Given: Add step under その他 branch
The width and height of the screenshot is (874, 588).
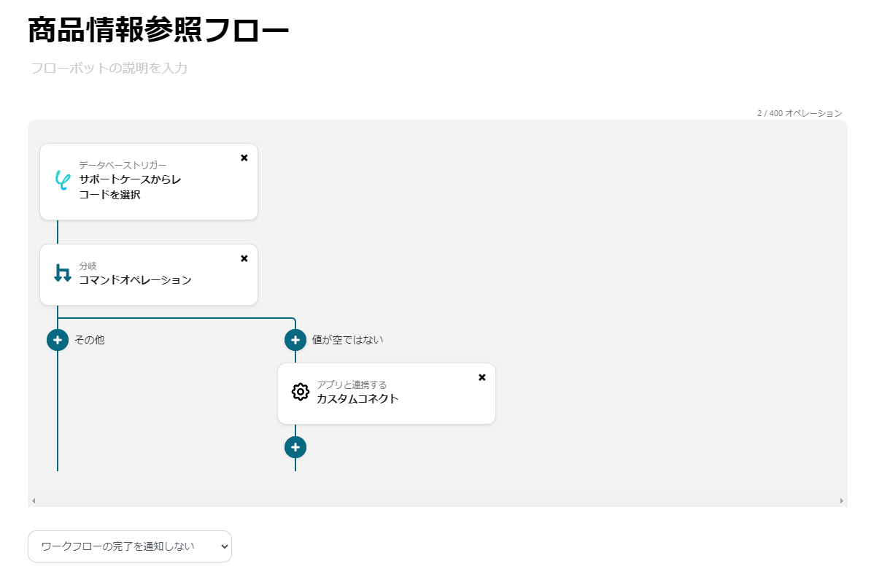Looking at the screenshot, I should 58,340.
